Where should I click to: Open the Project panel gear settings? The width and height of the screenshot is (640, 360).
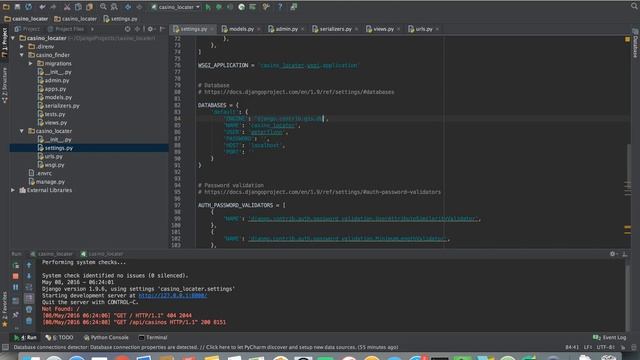(151, 29)
